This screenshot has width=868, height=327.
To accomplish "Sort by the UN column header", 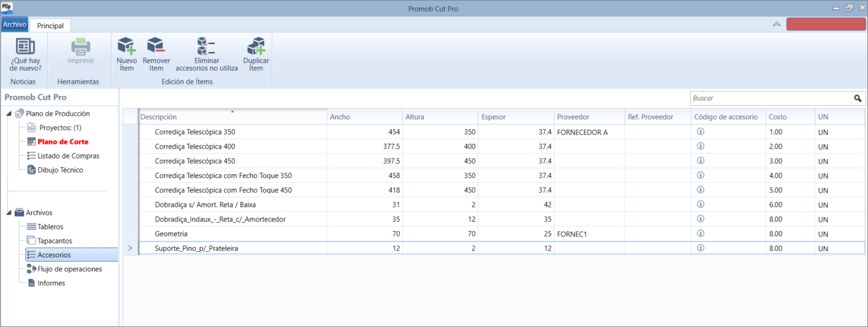I will click(x=840, y=117).
